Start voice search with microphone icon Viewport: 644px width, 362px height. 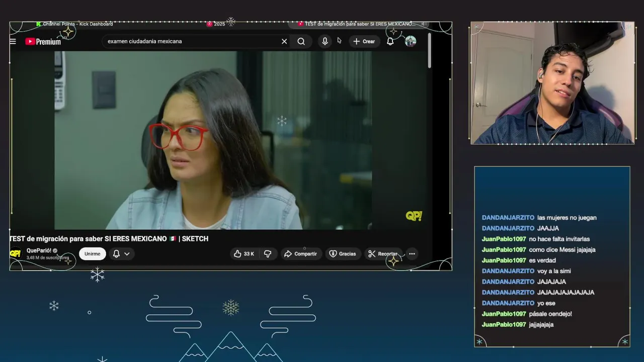325,41
